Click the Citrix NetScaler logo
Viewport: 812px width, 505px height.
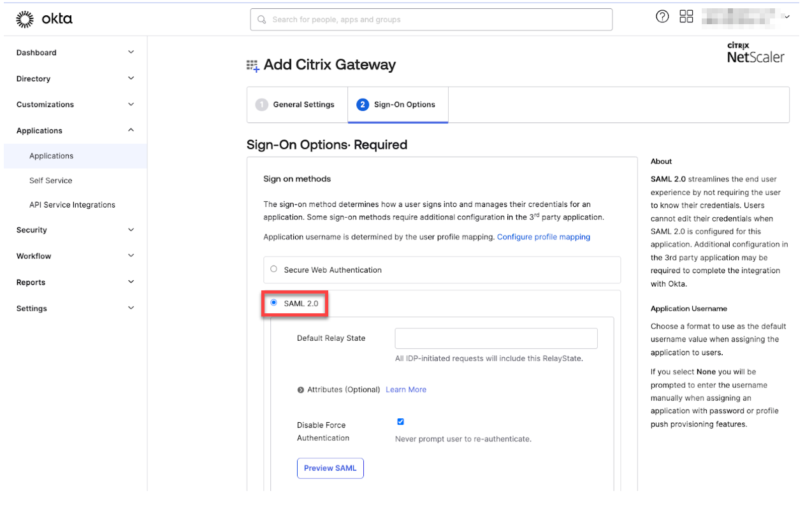point(755,53)
